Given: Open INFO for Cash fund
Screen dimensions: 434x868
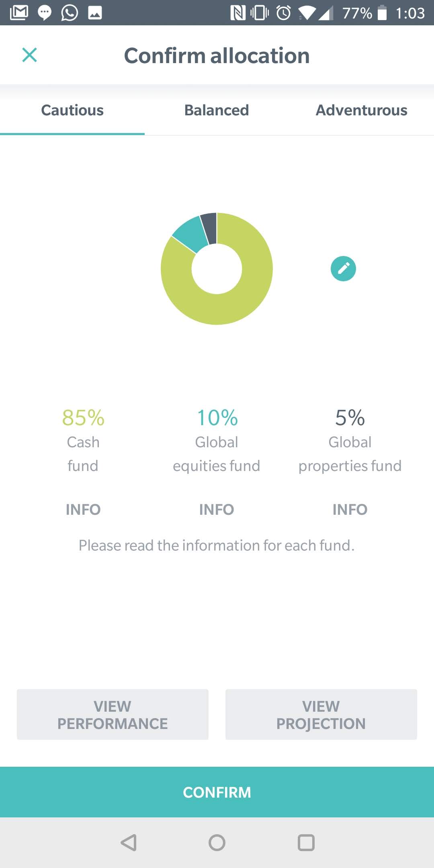Looking at the screenshot, I should click(x=83, y=510).
